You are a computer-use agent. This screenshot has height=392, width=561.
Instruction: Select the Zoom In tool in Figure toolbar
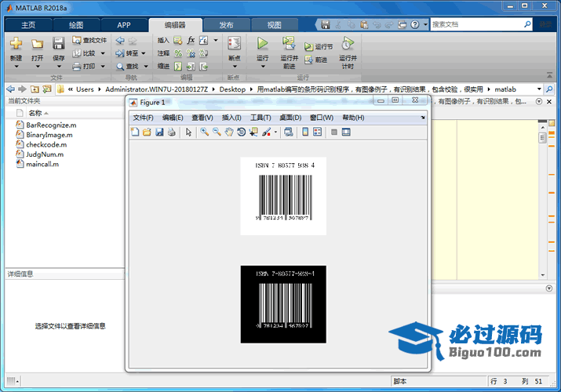coord(204,132)
